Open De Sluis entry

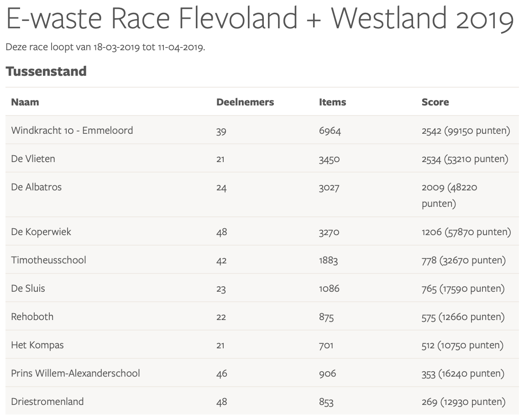point(28,289)
